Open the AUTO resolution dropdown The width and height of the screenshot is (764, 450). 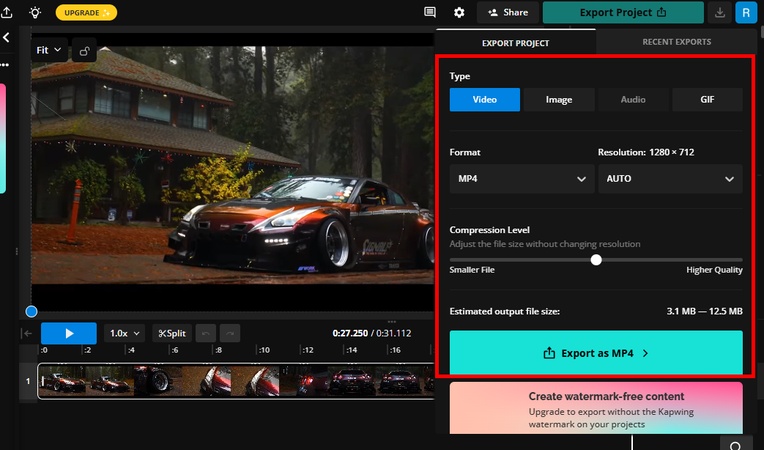click(670, 179)
